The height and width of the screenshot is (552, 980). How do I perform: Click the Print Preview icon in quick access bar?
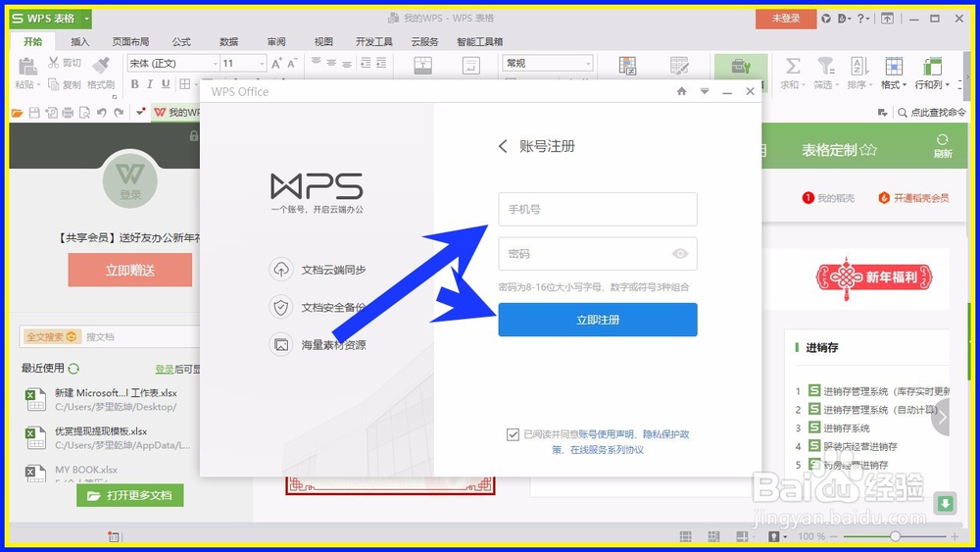(x=84, y=113)
